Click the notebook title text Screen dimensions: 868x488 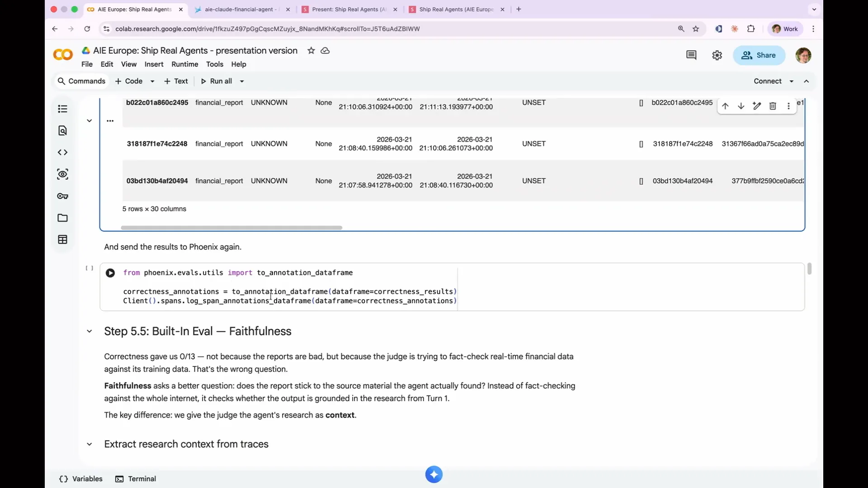click(x=195, y=51)
